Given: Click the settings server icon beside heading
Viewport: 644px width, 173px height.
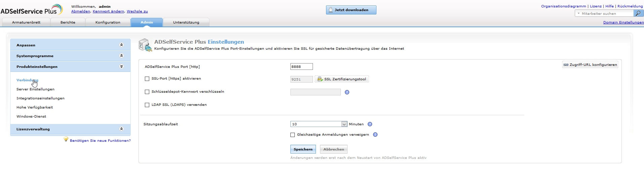Looking at the screenshot, I should 145,45.
